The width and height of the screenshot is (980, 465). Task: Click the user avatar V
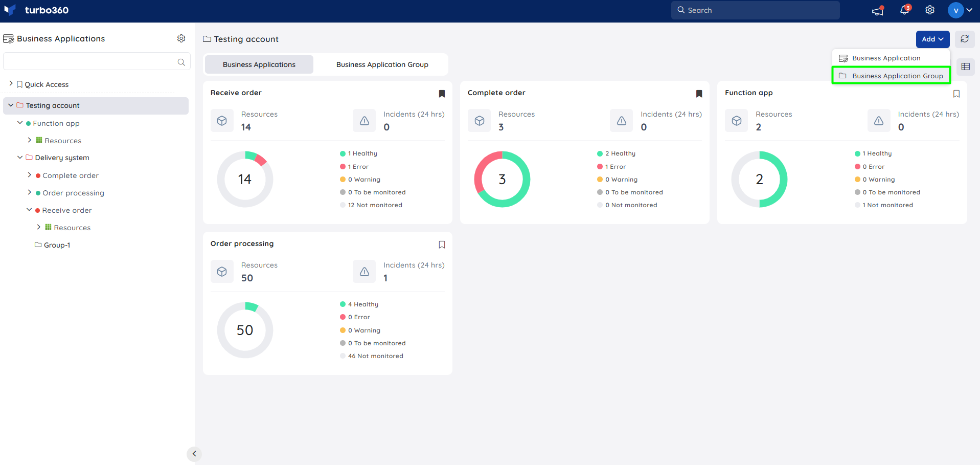coord(955,10)
